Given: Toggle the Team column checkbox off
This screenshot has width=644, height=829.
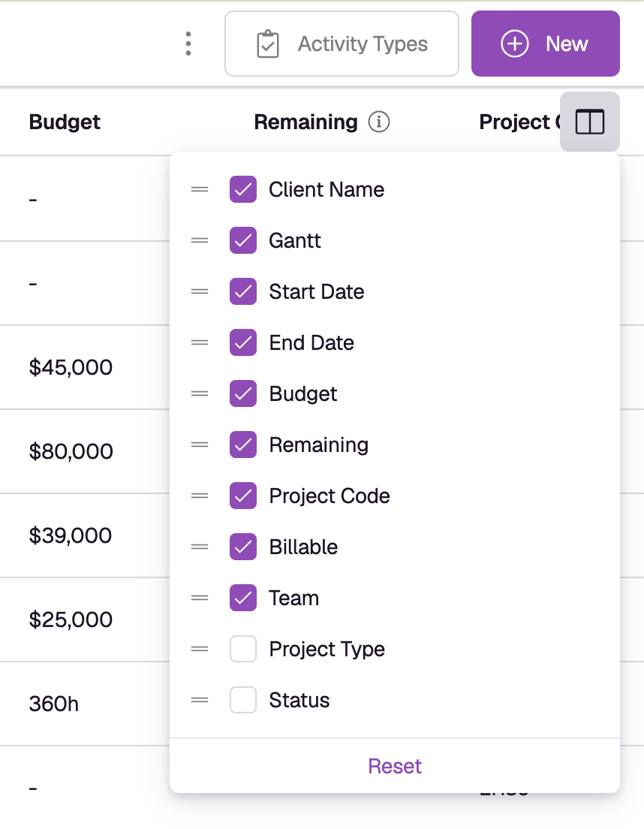Looking at the screenshot, I should click(x=243, y=598).
